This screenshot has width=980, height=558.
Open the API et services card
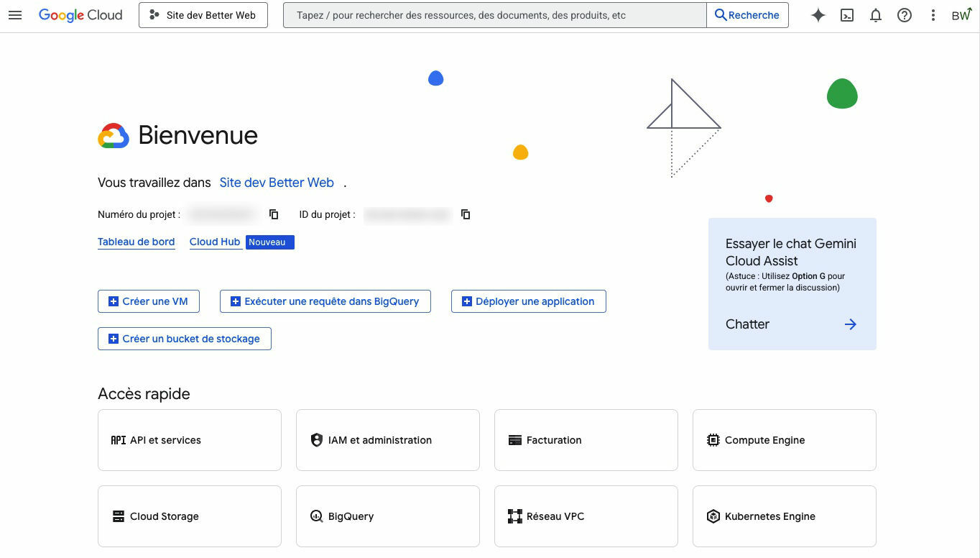190,440
